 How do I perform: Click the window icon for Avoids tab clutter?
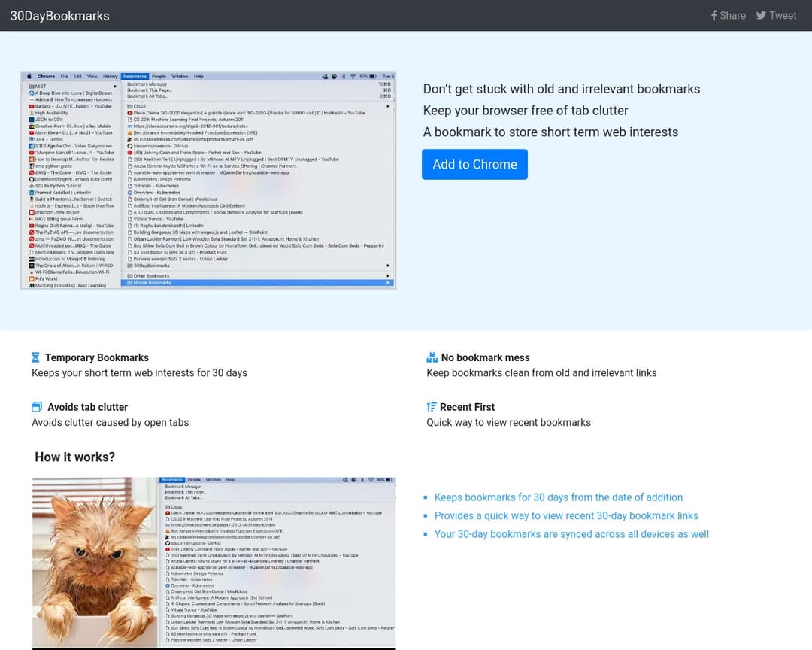(37, 408)
